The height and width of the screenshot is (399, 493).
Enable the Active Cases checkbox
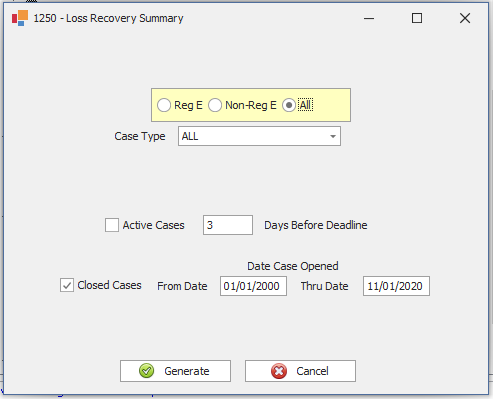(112, 225)
